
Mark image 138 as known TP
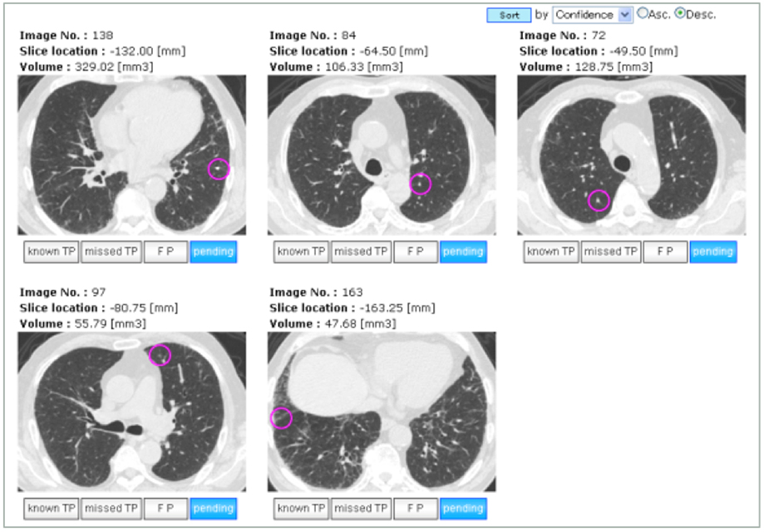coord(52,252)
